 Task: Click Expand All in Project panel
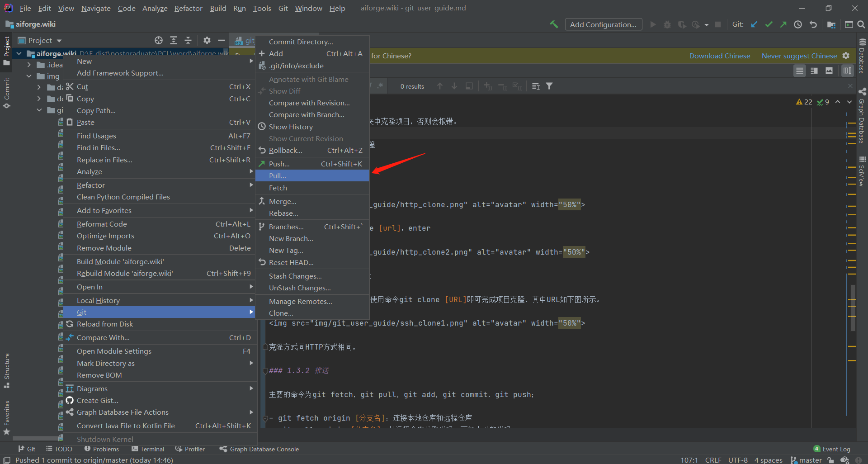(x=173, y=40)
